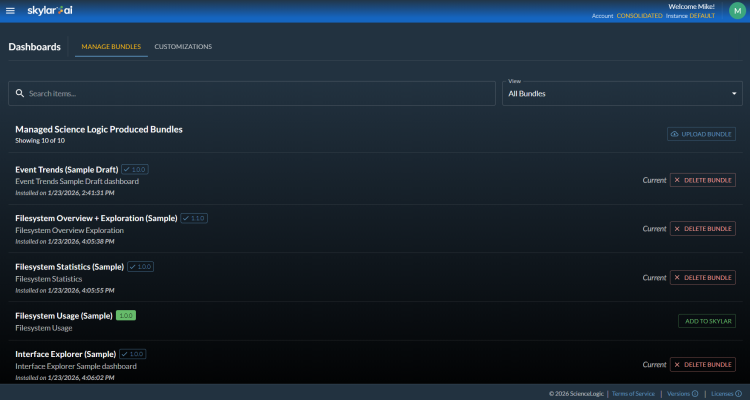Open the View All Bundles dropdown
This screenshot has width=750, height=400.
(622, 93)
